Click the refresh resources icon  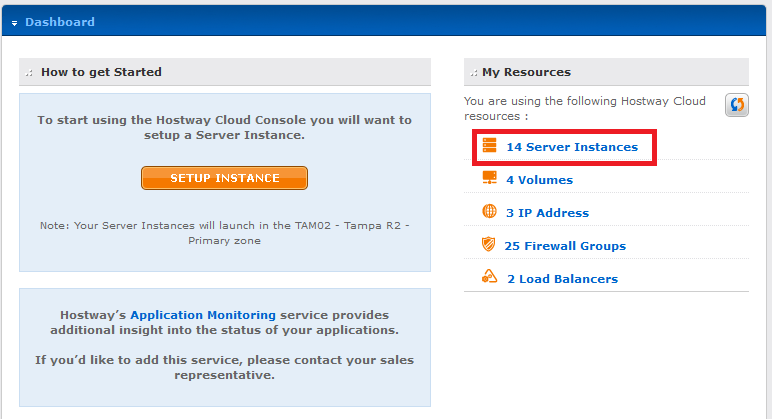tap(737, 105)
